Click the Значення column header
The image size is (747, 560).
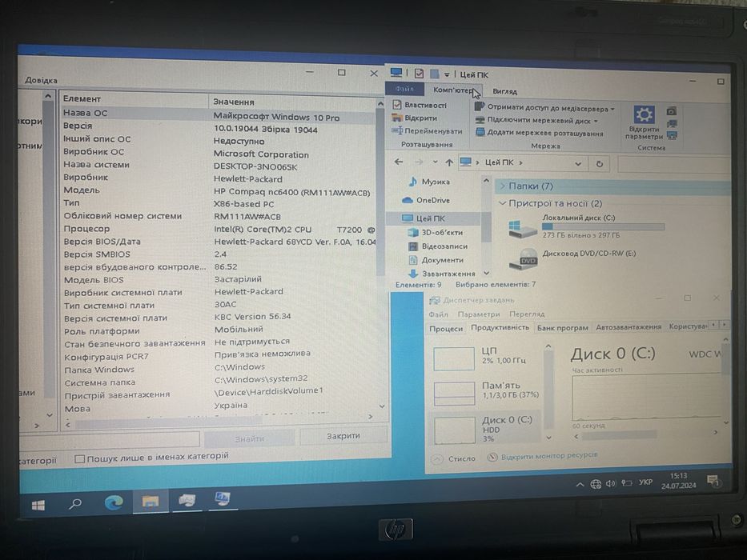point(293,102)
